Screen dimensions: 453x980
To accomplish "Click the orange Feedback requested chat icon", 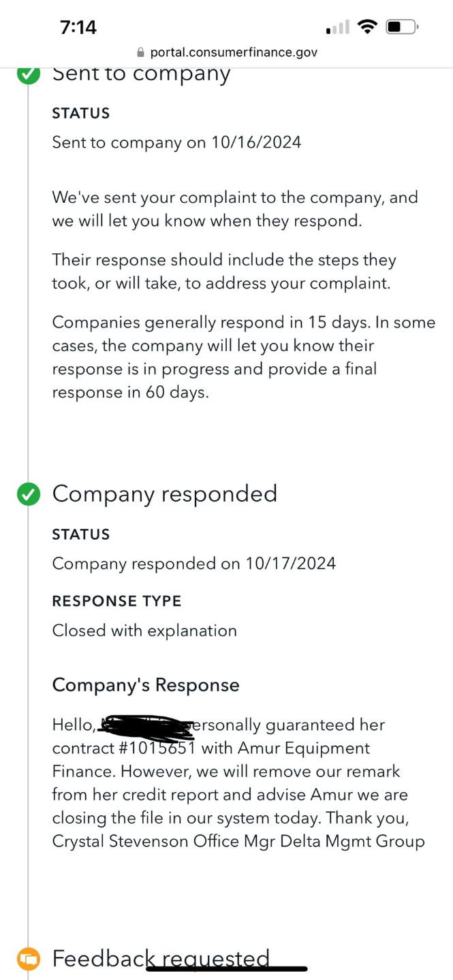I will [28, 959].
